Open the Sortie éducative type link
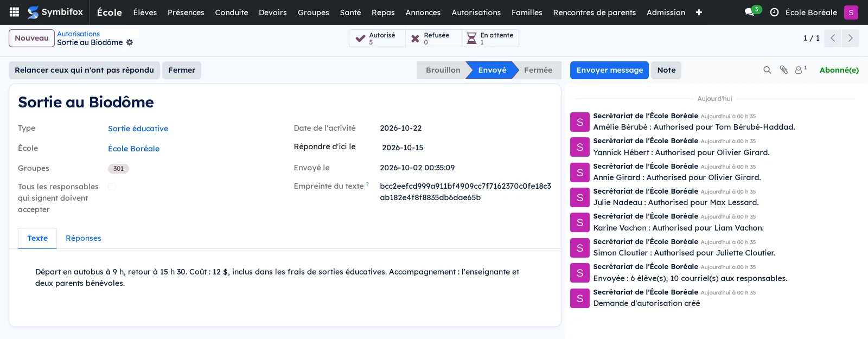868x339 pixels. click(x=138, y=129)
